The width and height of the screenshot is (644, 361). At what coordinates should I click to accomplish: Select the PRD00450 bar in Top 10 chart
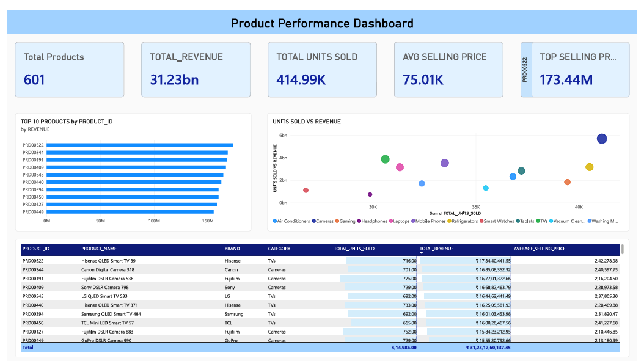[133, 197]
